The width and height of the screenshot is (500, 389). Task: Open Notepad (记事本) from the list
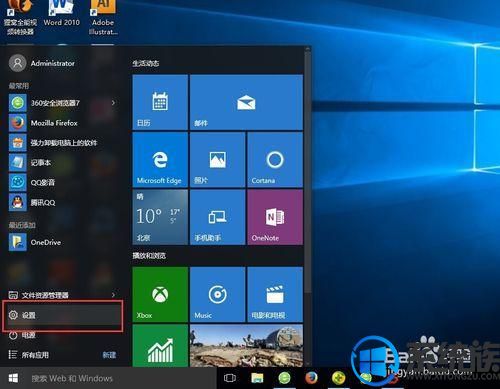coord(62,162)
